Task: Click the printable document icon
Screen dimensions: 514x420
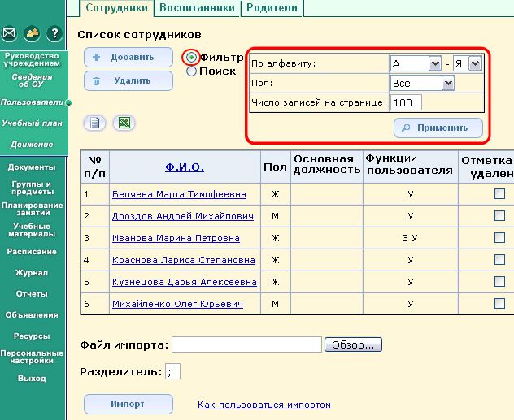Action: tap(96, 123)
